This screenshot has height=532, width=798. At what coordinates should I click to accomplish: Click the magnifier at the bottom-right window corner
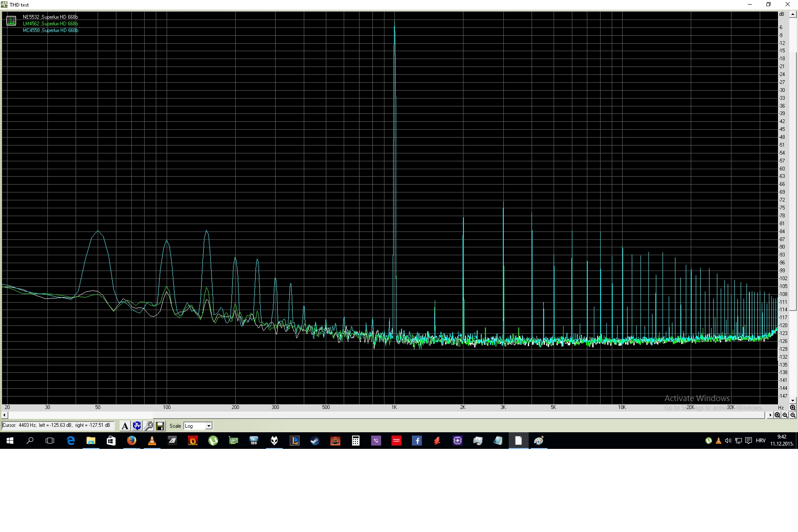click(x=793, y=415)
